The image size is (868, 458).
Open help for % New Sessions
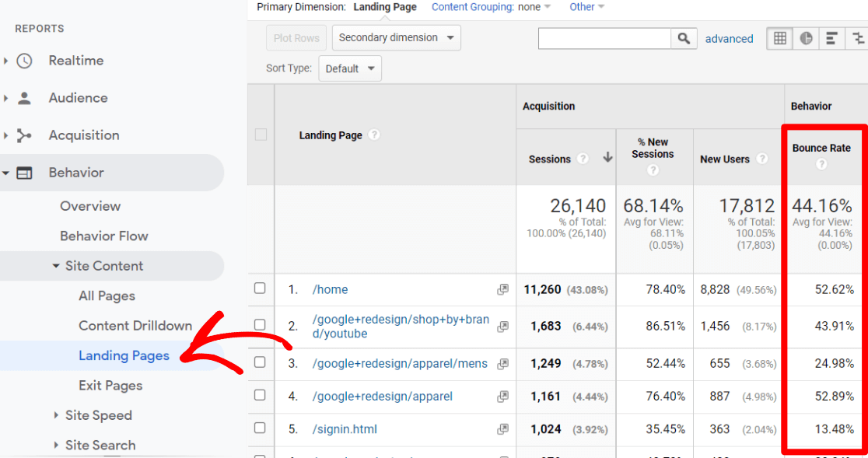[x=653, y=170]
